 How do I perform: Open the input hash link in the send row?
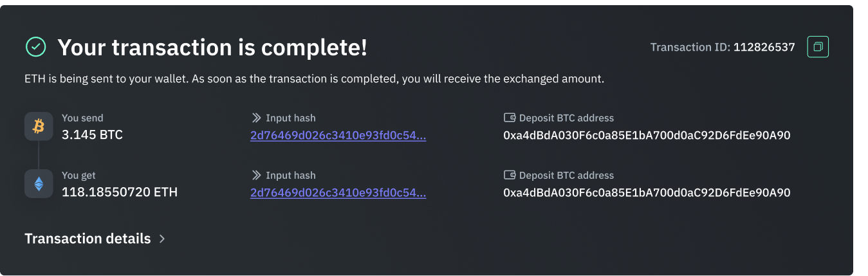pyautogui.click(x=338, y=136)
